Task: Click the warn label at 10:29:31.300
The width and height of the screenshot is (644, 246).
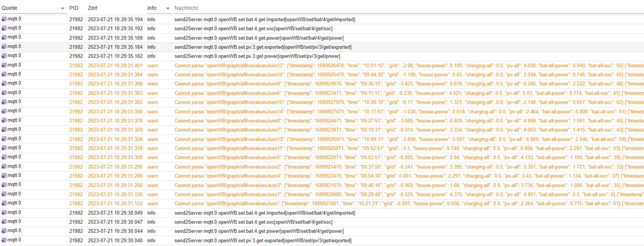Action: pyautogui.click(x=152, y=158)
